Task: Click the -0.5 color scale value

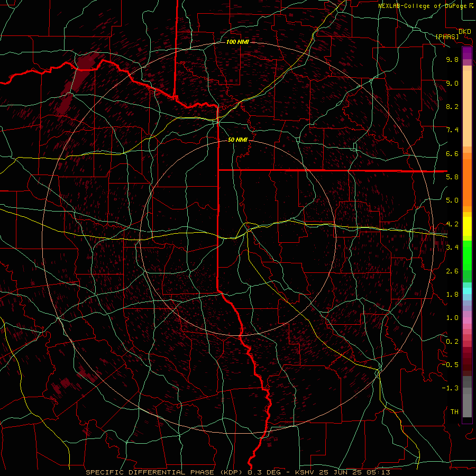Action: click(x=450, y=364)
